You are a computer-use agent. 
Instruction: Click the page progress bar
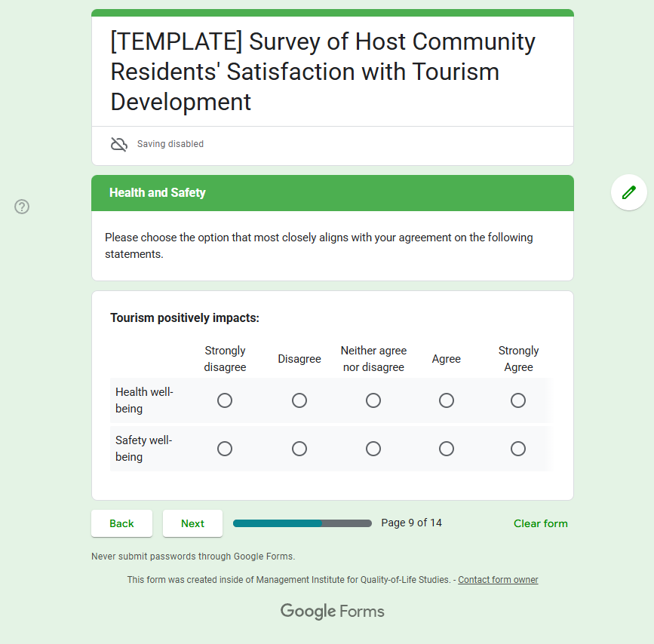[302, 523]
